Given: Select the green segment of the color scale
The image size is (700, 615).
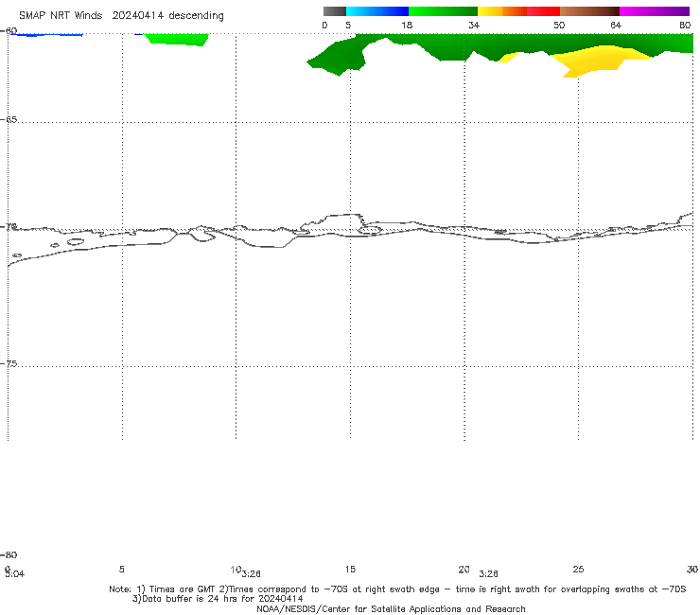Looking at the screenshot, I should point(443,11).
